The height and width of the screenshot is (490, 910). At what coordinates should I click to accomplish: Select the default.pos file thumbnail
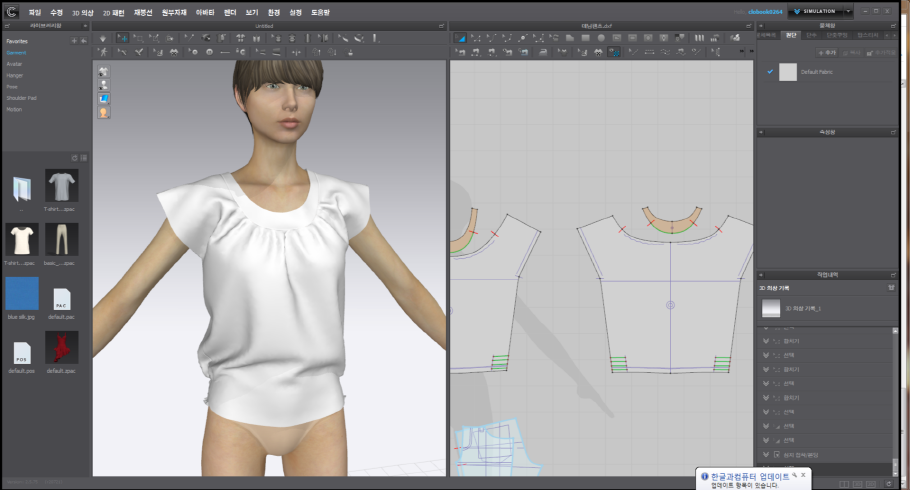(22, 352)
